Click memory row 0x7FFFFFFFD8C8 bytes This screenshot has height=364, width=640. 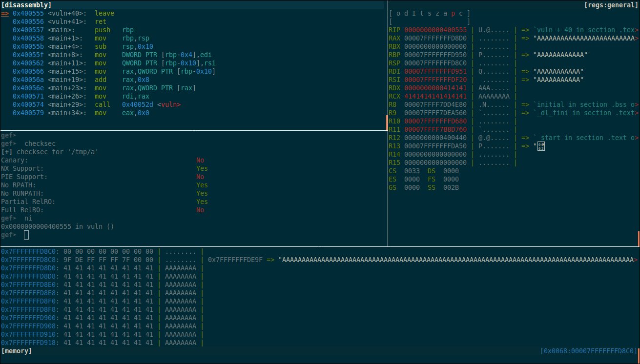coord(108,260)
